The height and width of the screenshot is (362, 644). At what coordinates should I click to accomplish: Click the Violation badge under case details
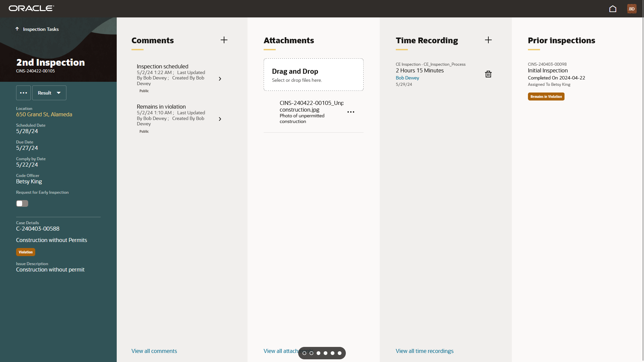(x=25, y=252)
